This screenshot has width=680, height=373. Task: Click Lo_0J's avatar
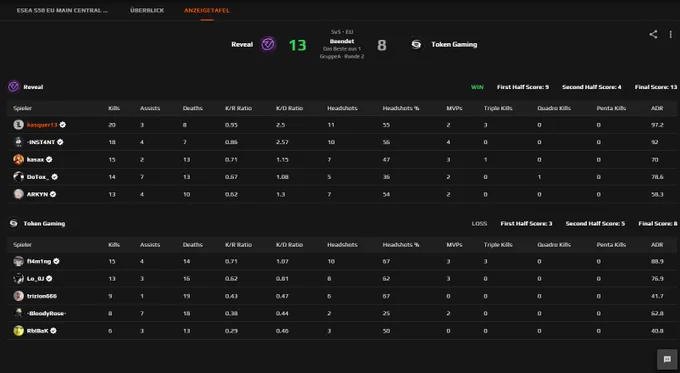(x=18, y=278)
